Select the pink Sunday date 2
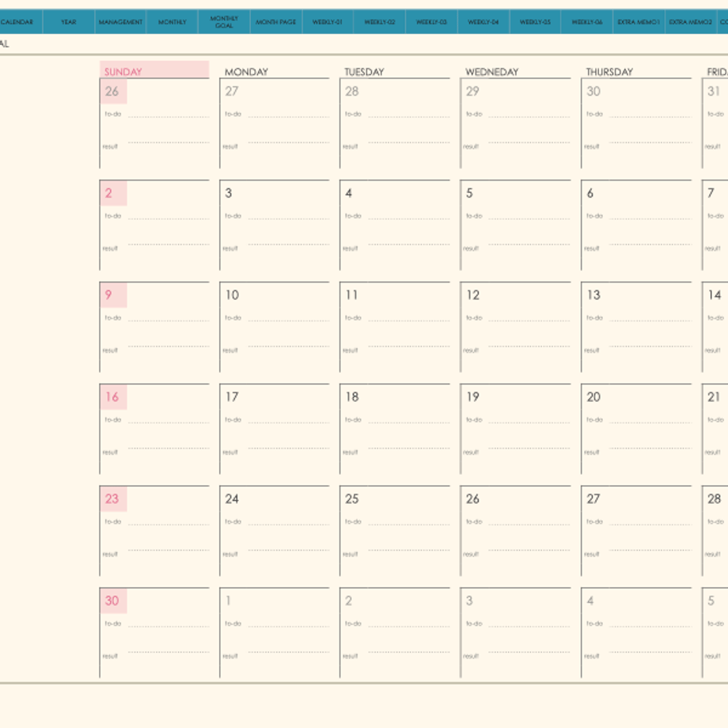Image resolution: width=728 pixels, height=728 pixels. pyautogui.click(x=108, y=193)
